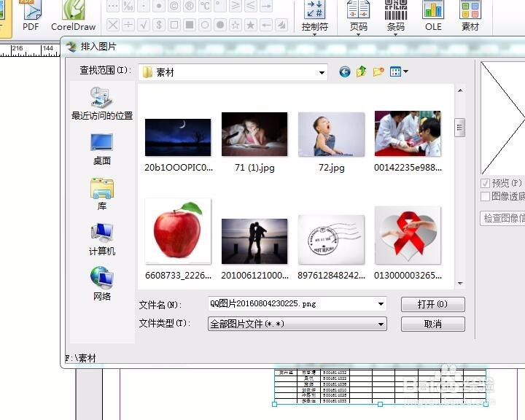
Task: Select the kissing couple silhouette thumbnail
Action: click(254, 241)
